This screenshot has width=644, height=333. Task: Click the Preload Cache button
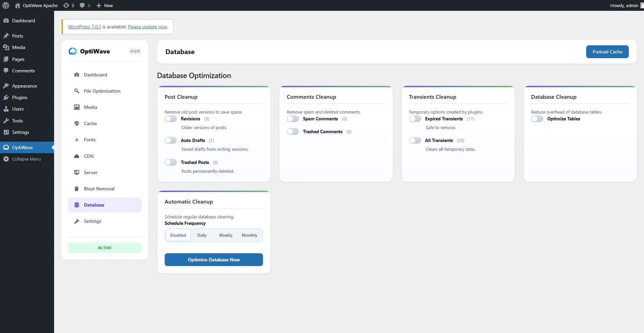pos(607,52)
